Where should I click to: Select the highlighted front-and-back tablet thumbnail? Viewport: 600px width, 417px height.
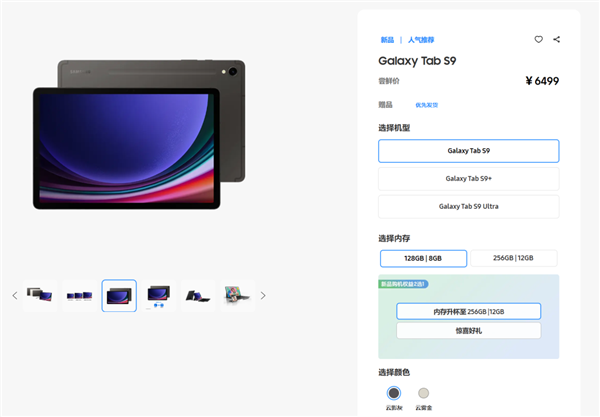119,295
